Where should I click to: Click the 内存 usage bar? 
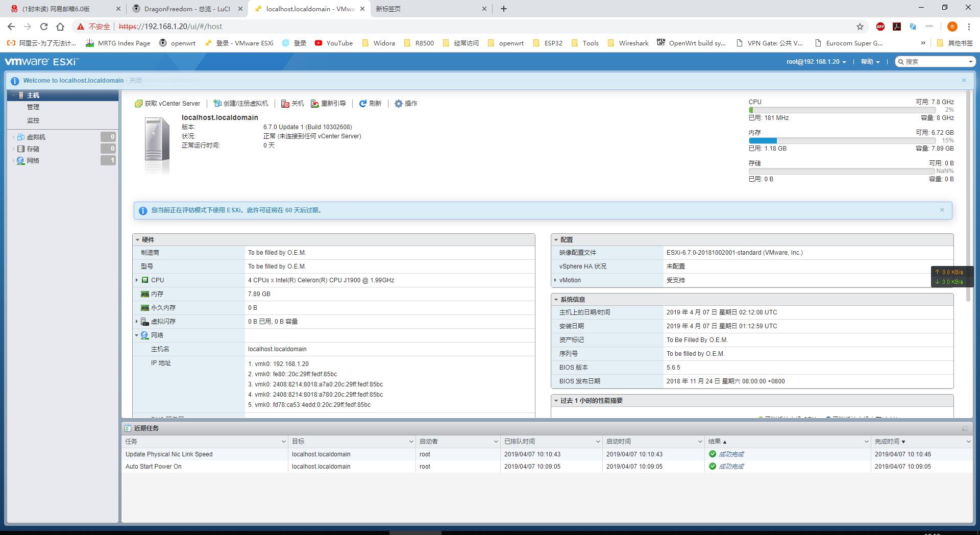pyautogui.click(x=842, y=140)
